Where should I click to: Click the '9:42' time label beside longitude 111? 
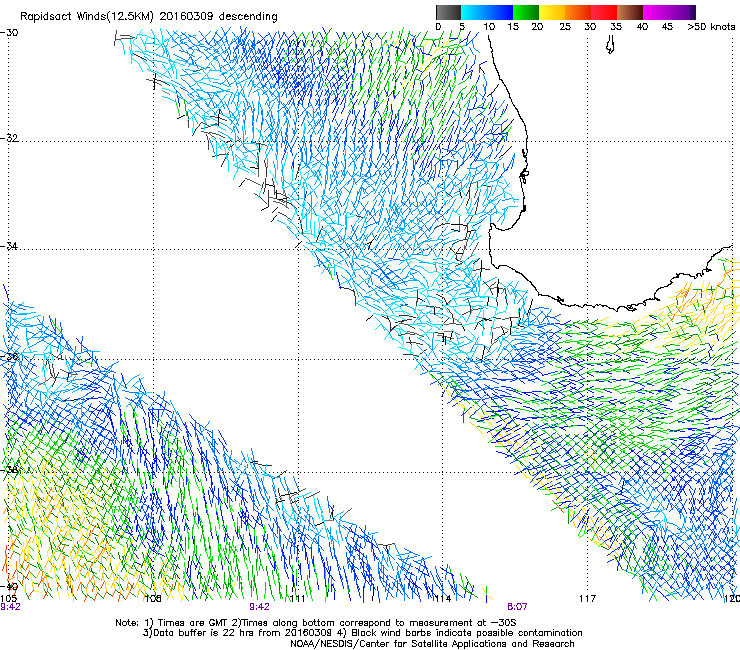(x=259, y=607)
